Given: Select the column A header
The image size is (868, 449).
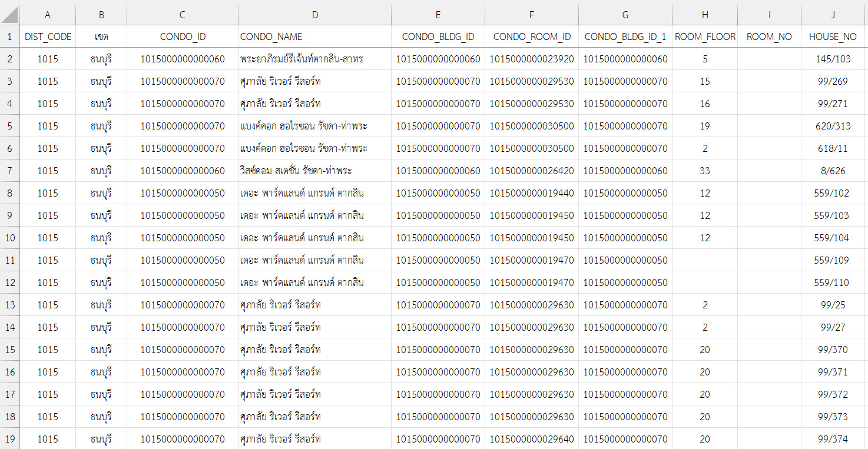Looking at the screenshot, I should point(48,14).
